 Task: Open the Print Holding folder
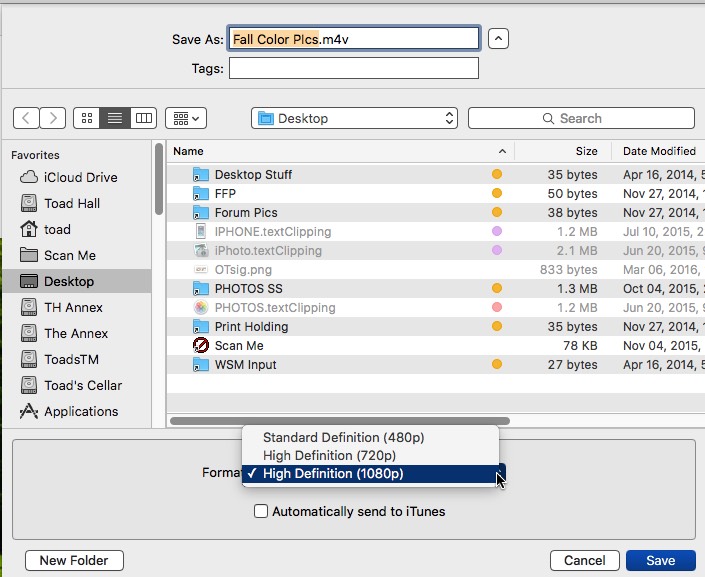436,327
